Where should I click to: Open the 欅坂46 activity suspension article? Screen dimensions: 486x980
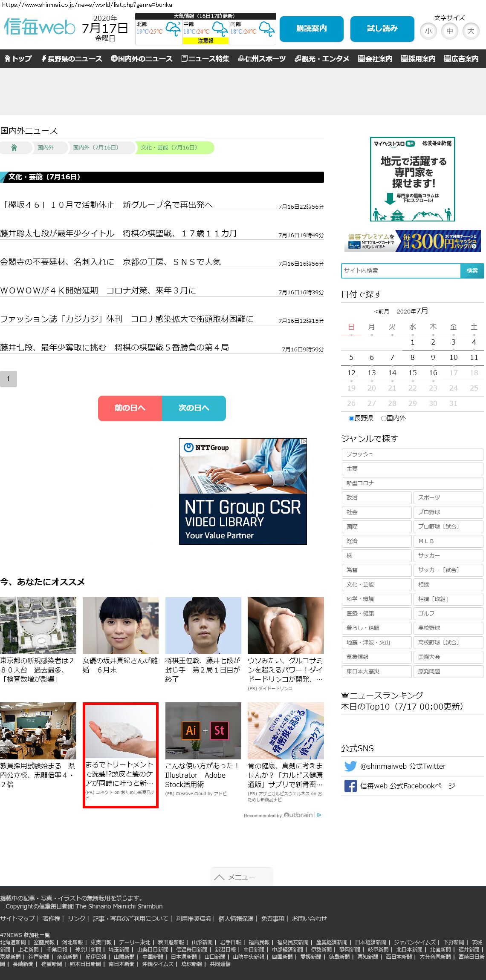point(107,205)
